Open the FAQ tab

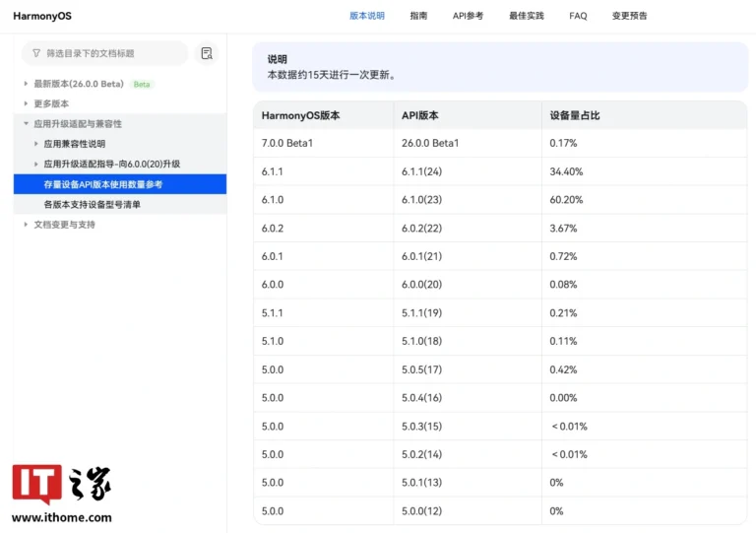[578, 16]
